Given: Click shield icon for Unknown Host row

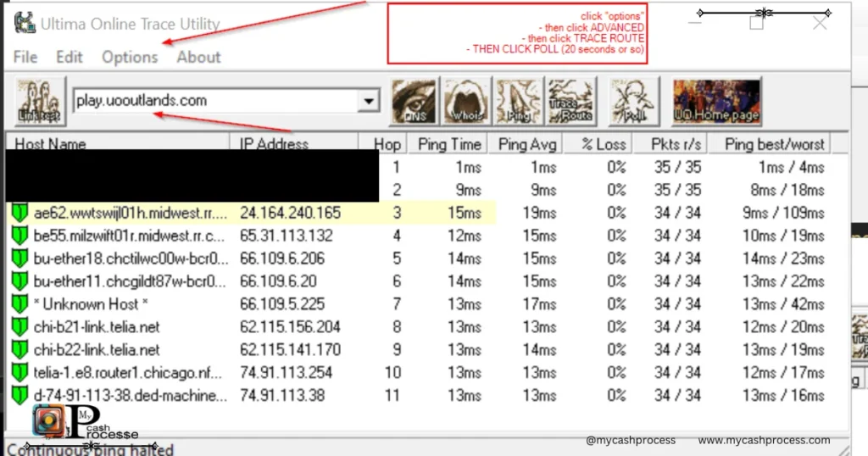Looking at the screenshot, I should pos(20,303).
